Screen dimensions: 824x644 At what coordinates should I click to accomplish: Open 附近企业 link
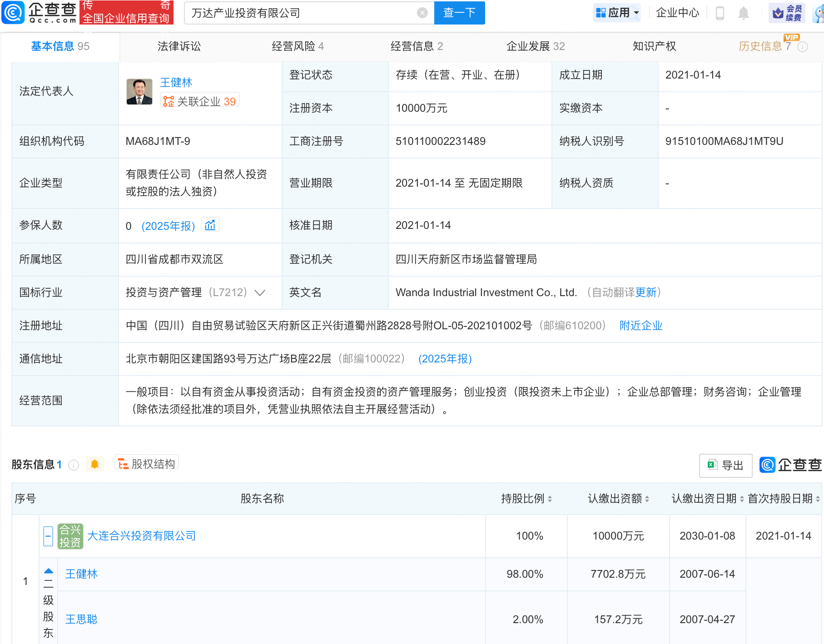pos(641,326)
